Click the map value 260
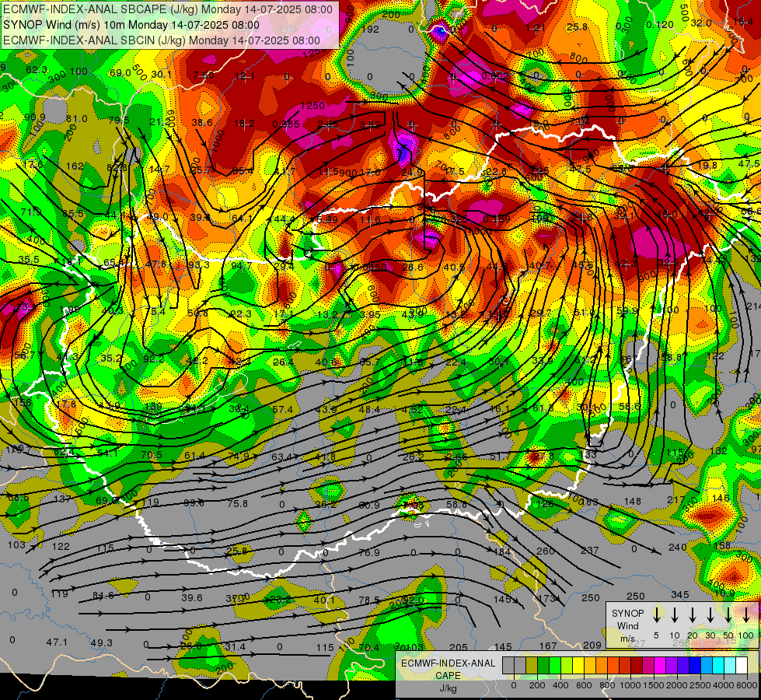The height and width of the screenshot is (700, 761). (x=546, y=551)
